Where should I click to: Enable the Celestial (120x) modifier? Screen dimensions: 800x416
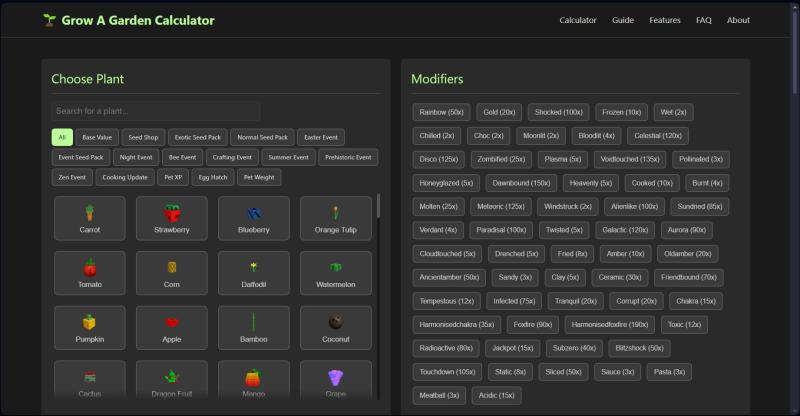click(x=657, y=135)
